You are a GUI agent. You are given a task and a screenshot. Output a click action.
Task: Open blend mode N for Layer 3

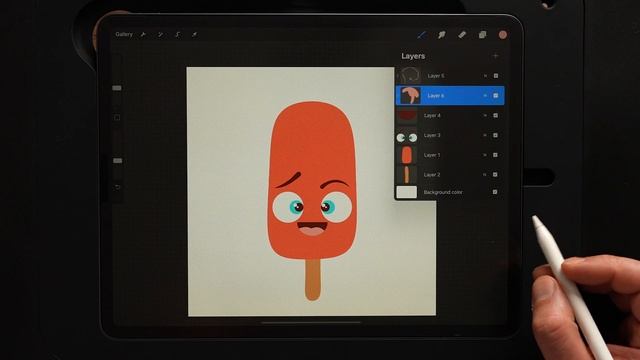click(x=485, y=135)
